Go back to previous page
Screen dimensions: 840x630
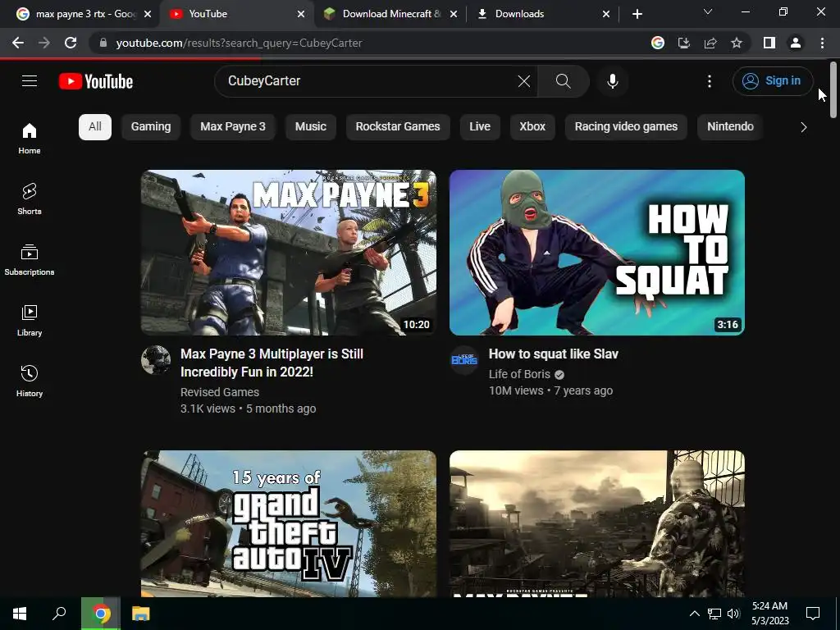(18, 43)
